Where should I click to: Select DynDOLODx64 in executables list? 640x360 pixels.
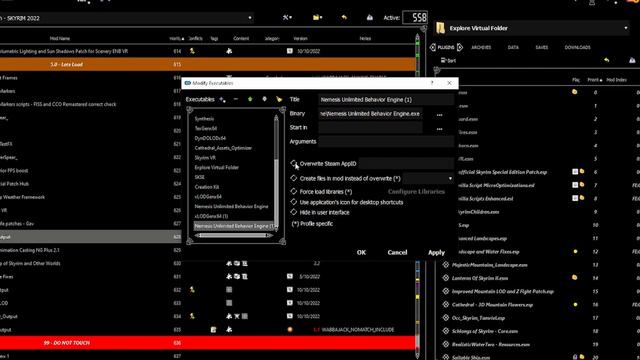[210, 138]
